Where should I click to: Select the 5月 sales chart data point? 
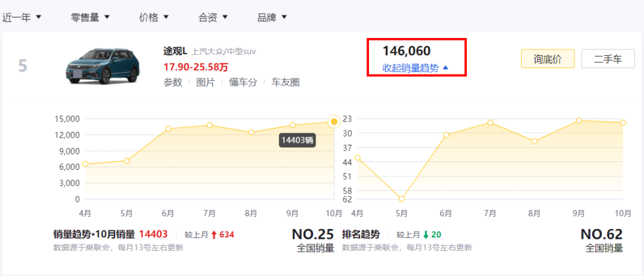click(x=127, y=161)
